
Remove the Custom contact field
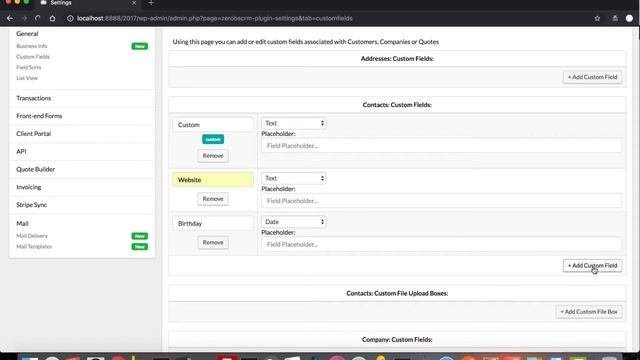click(x=213, y=156)
